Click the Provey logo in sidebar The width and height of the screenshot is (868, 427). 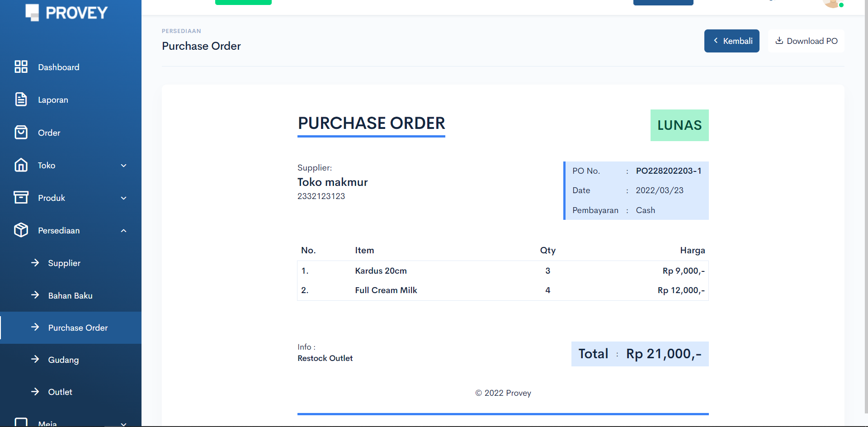point(66,13)
